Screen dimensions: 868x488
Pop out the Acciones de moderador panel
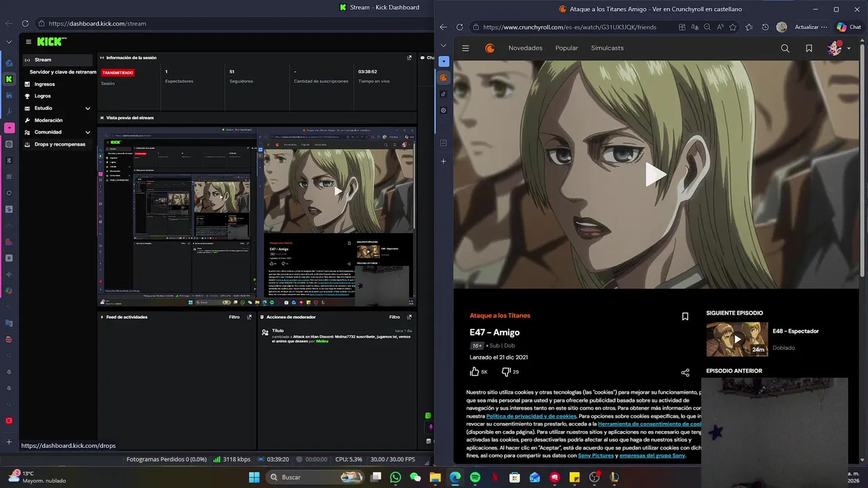point(410,317)
